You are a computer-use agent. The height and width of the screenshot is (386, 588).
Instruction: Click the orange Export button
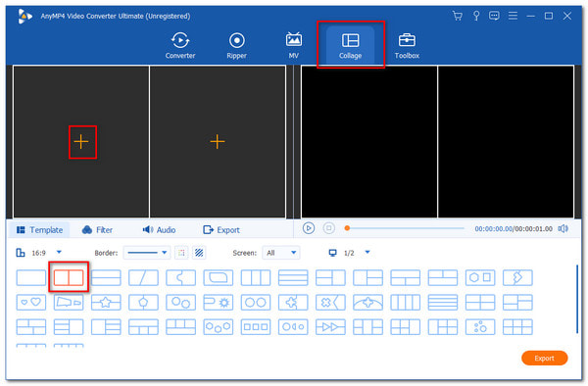544,358
